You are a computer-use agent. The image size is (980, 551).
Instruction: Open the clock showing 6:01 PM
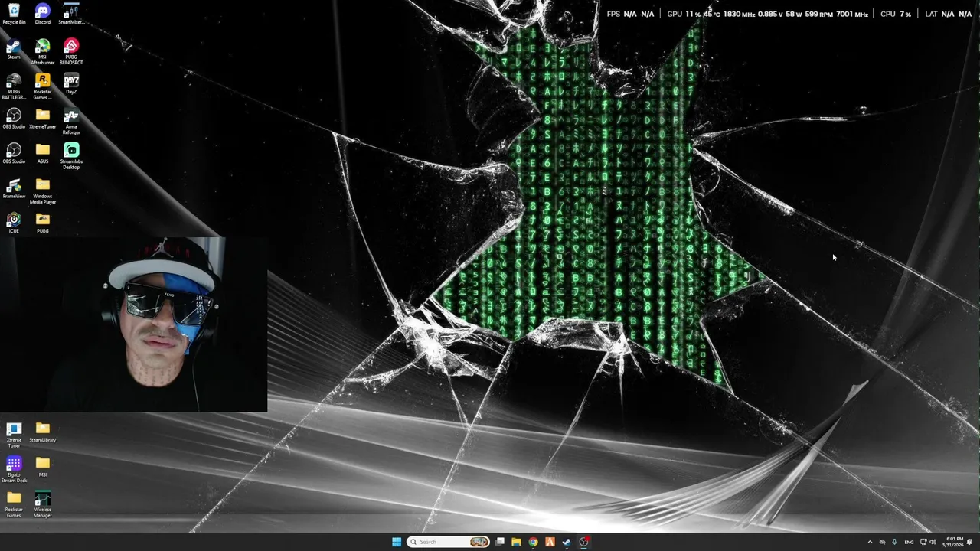[954, 542]
